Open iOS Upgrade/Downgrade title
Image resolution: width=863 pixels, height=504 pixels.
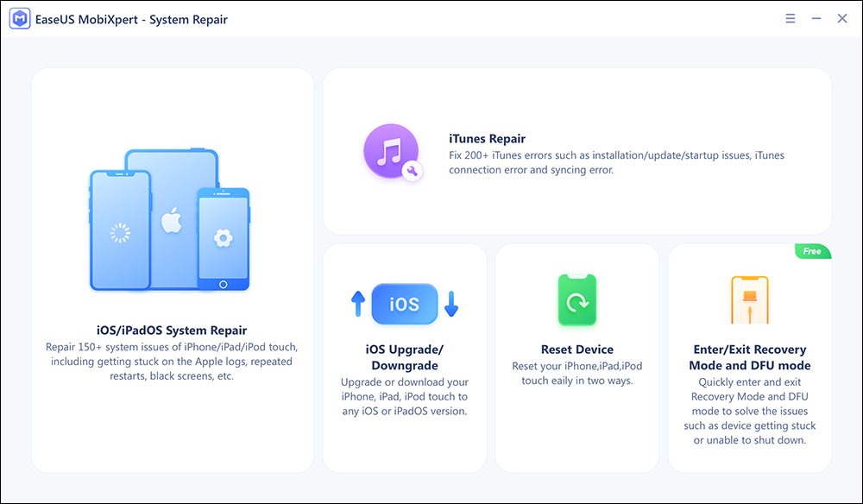pos(404,357)
